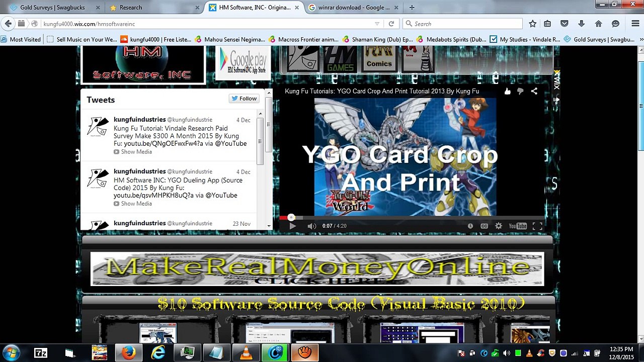The height and width of the screenshot is (362, 644).
Task: Click the MakeRealMoneyOnline banner
Action: (x=317, y=269)
